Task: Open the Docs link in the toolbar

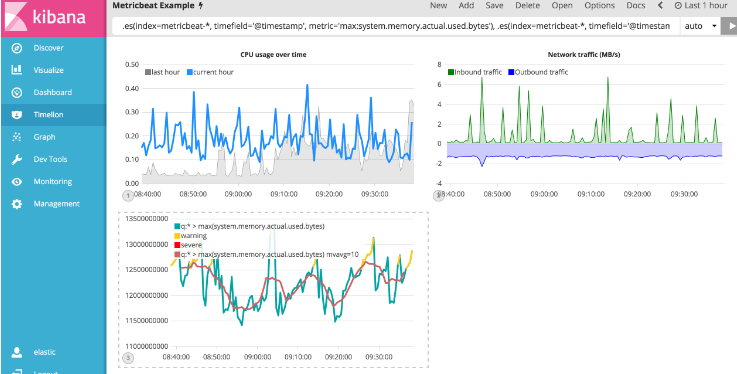Action: (x=636, y=6)
